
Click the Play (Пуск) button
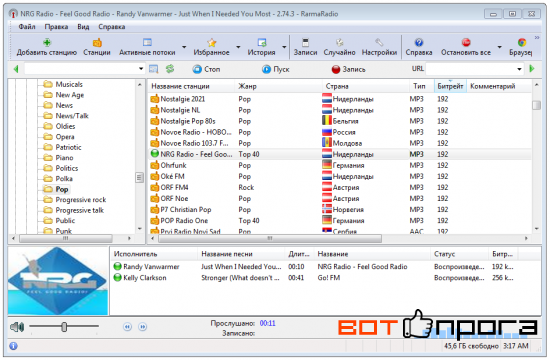(x=276, y=69)
